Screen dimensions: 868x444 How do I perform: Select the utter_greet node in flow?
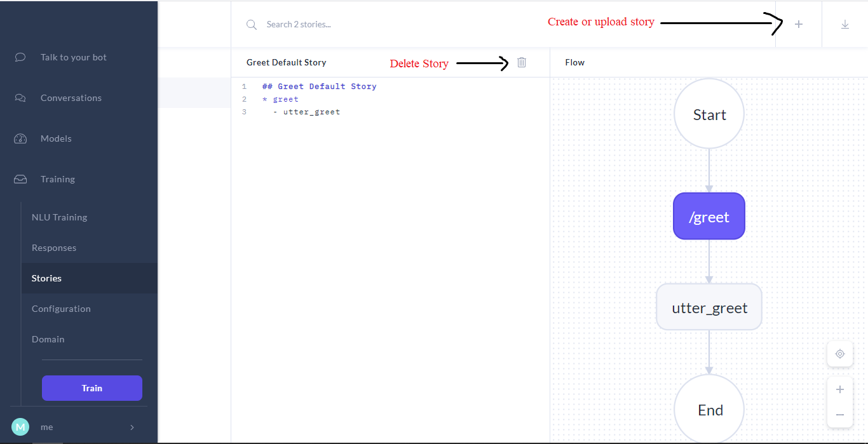click(709, 307)
